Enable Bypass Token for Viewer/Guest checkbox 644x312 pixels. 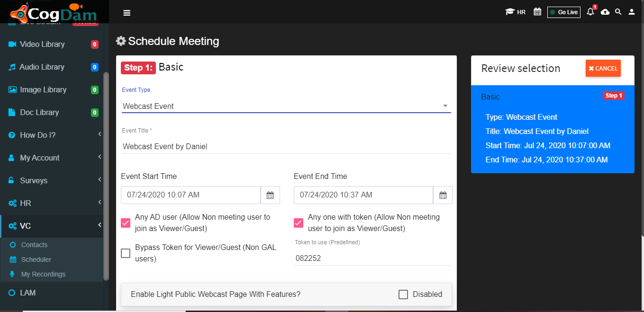click(x=126, y=253)
